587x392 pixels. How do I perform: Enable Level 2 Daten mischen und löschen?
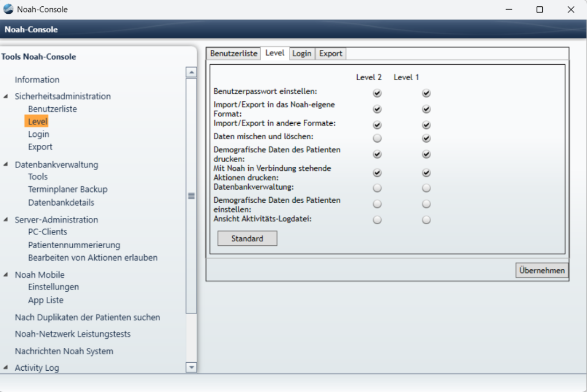pos(377,138)
